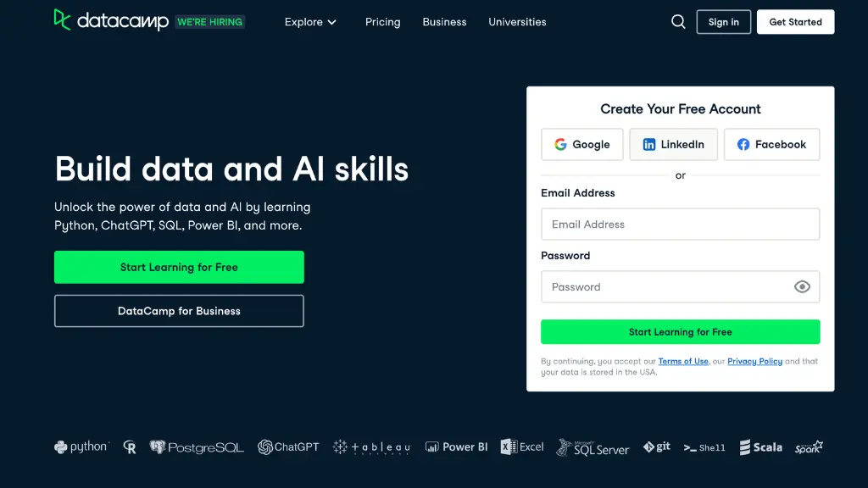
Task: Submit form with Start Learning for Free
Action: click(681, 332)
